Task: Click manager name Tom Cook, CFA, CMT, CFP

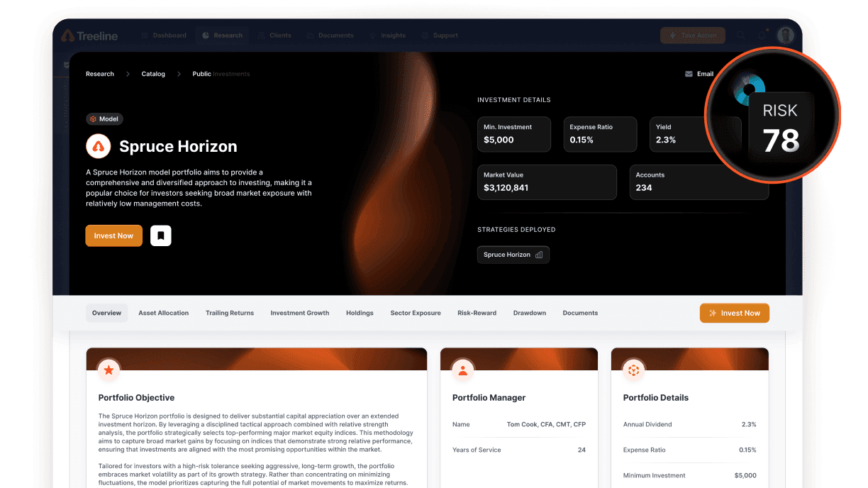Action: coord(546,424)
